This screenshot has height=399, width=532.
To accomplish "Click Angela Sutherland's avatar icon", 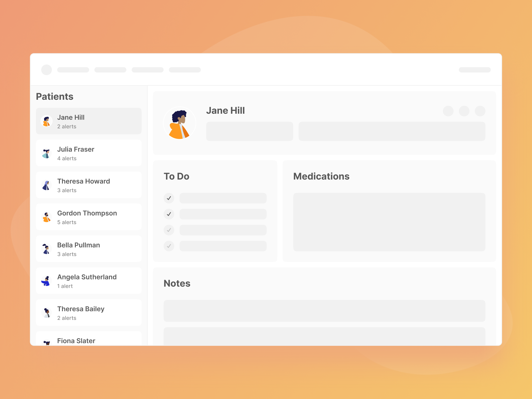I will pos(46,281).
